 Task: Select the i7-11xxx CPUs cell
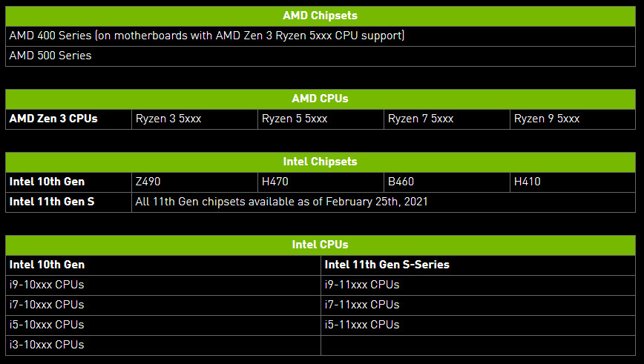tap(362, 305)
